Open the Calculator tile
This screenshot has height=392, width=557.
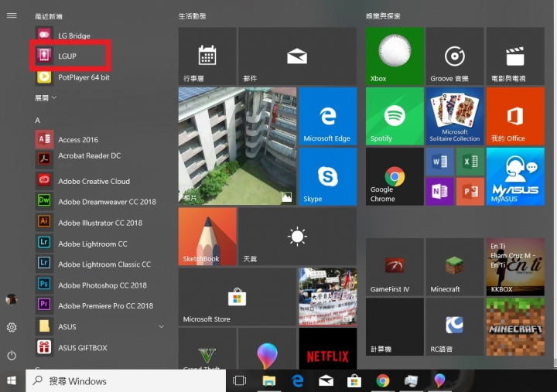395,326
